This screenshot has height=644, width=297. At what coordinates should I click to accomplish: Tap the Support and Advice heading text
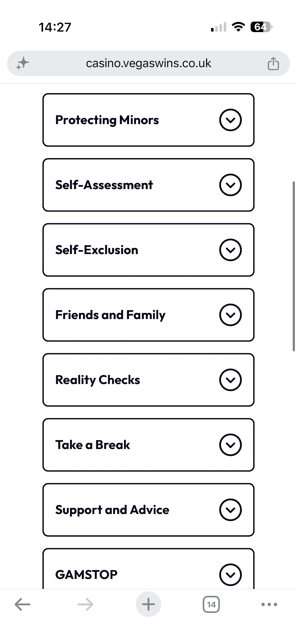coord(112,510)
